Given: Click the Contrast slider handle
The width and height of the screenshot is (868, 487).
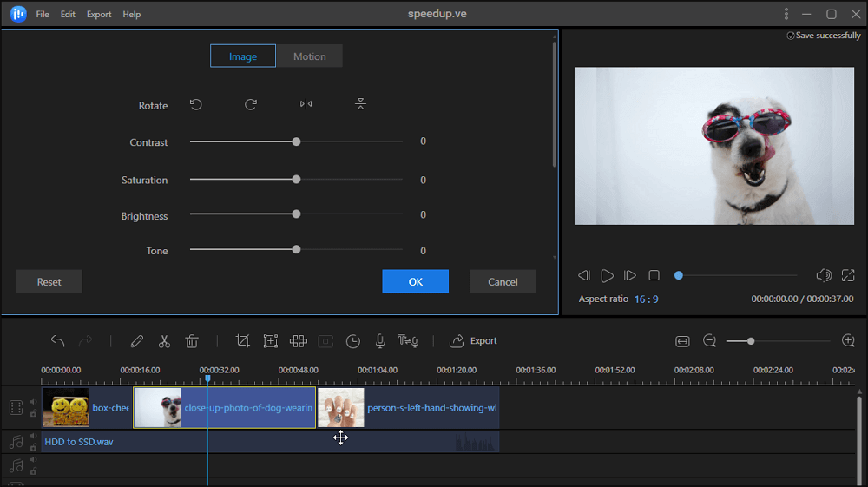Looking at the screenshot, I should coord(296,141).
